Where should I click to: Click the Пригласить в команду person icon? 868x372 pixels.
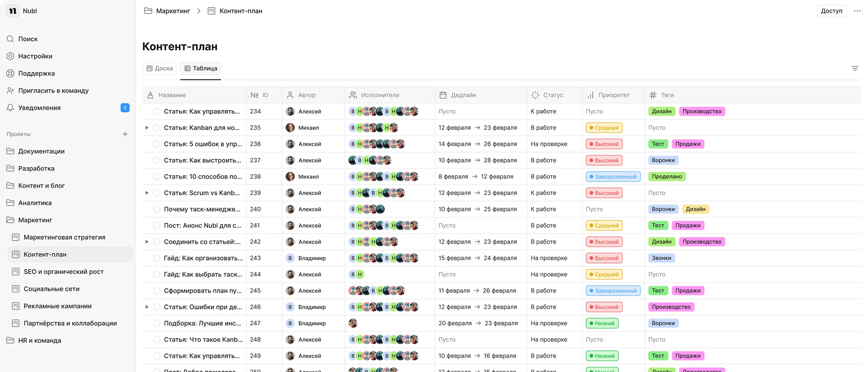pyautogui.click(x=10, y=90)
